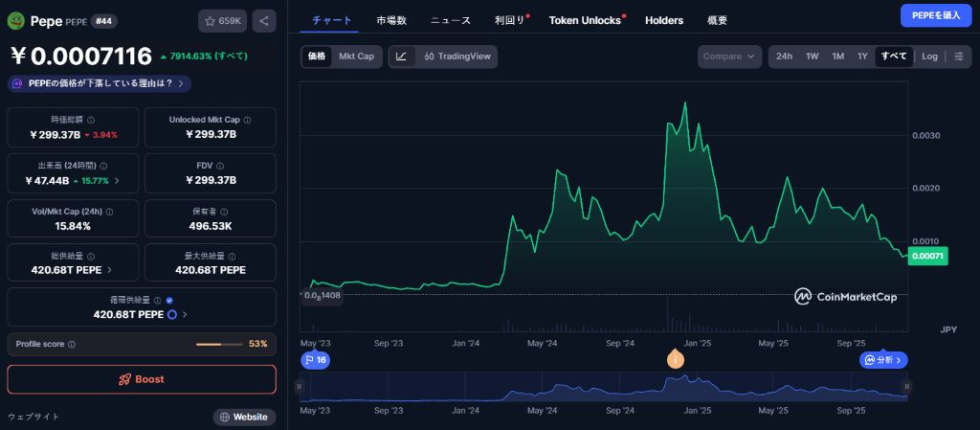Viewport: 980px width, 430px height.
Task: Expand circulating supply details chevron
Action: pyautogui.click(x=185, y=314)
